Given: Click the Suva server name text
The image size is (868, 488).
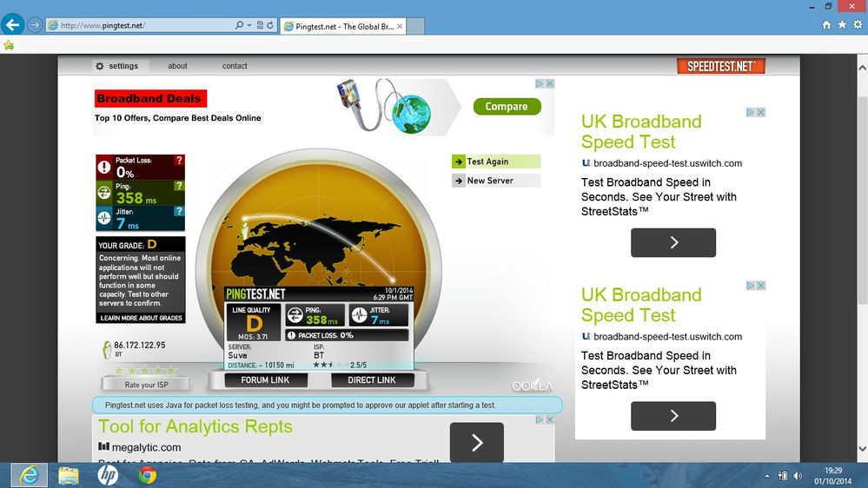Looking at the screenshot, I should point(237,355).
